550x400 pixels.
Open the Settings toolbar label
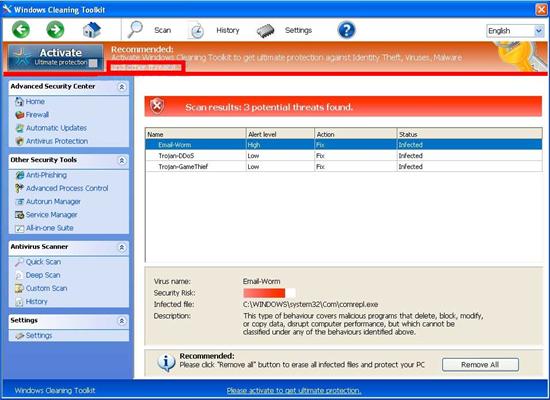coord(298,30)
